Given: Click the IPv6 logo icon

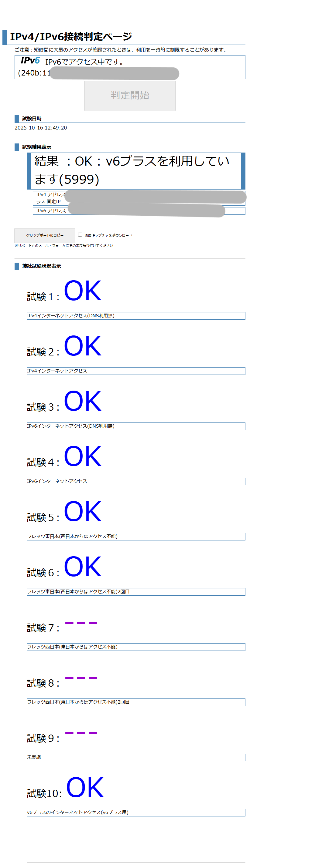Looking at the screenshot, I should 30,61.
